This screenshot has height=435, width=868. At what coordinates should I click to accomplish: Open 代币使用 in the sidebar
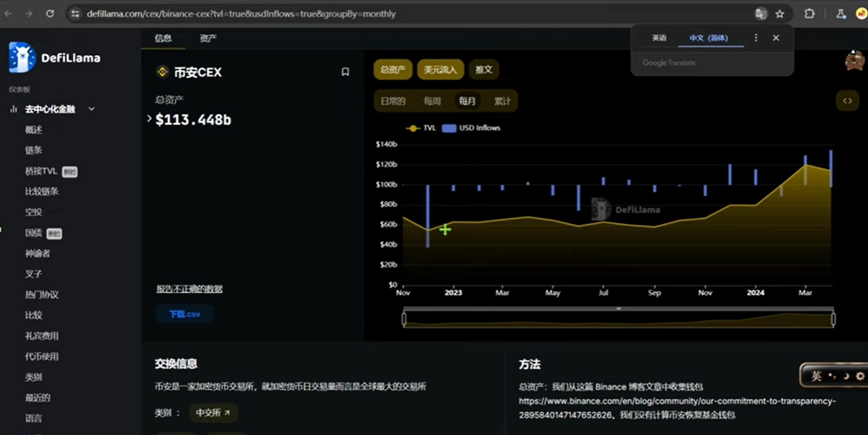tap(42, 356)
